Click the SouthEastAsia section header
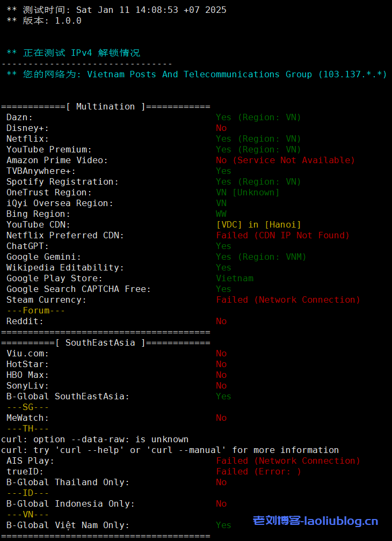The width and height of the screenshot is (392, 541). coord(105,343)
